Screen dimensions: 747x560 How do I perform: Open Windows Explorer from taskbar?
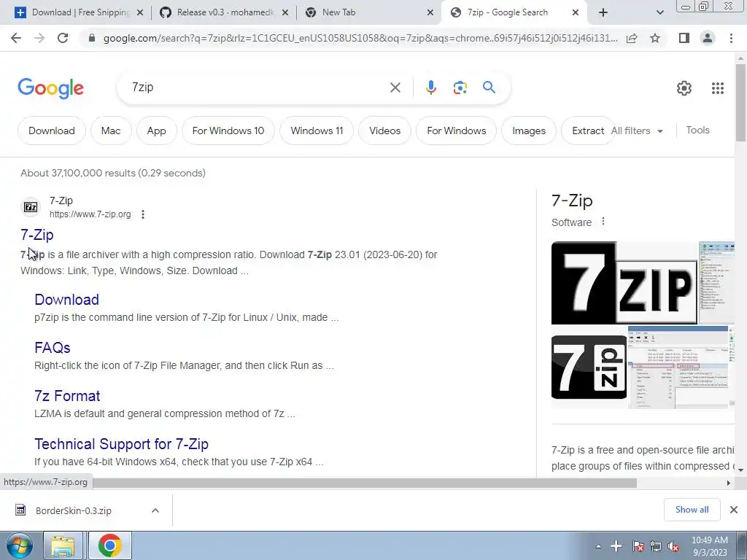[63, 545]
